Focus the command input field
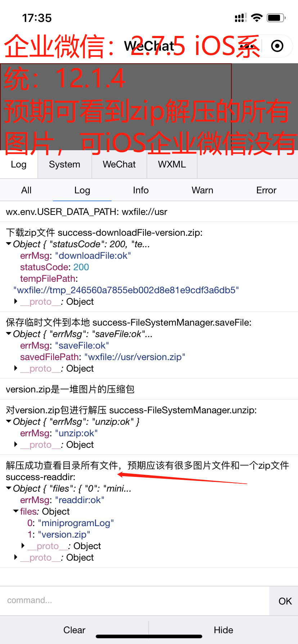The height and width of the screenshot is (644, 298). (x=135, y=601)
